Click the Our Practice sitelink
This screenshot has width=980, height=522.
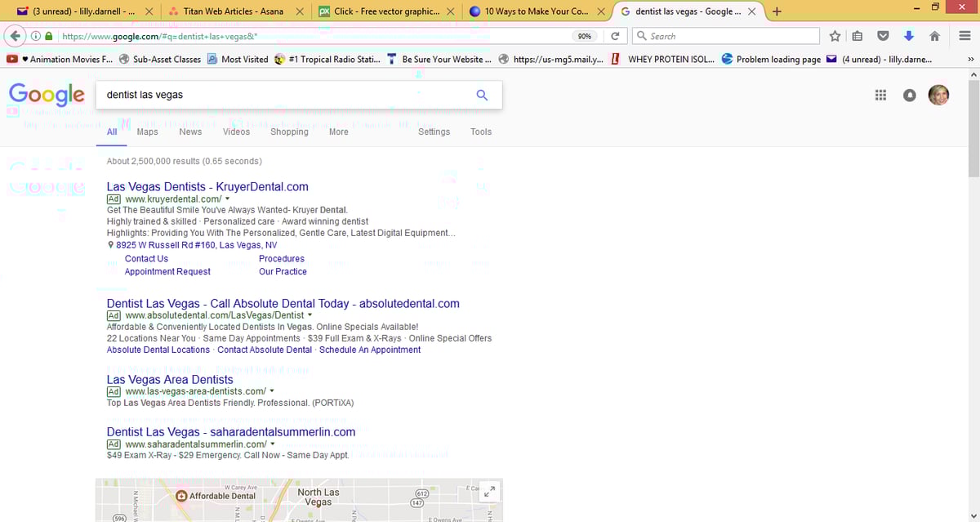tap(283, 272)
